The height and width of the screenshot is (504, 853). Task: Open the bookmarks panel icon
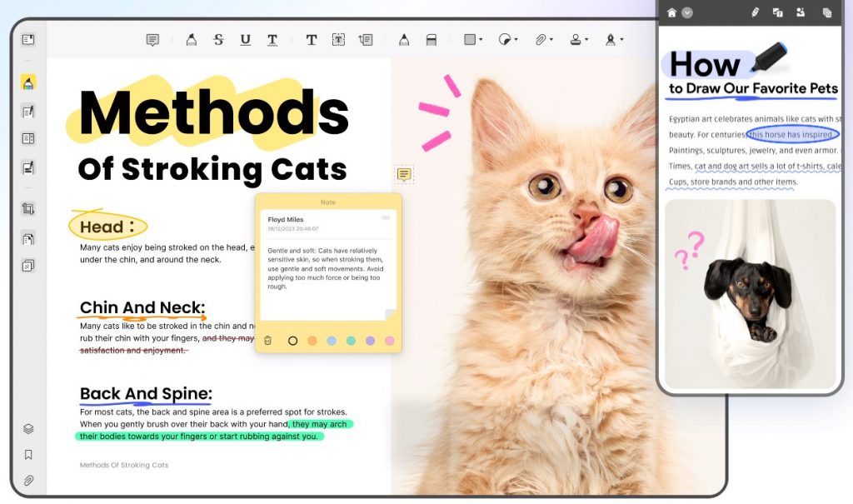pyautogui.click(x=28, y=455)
